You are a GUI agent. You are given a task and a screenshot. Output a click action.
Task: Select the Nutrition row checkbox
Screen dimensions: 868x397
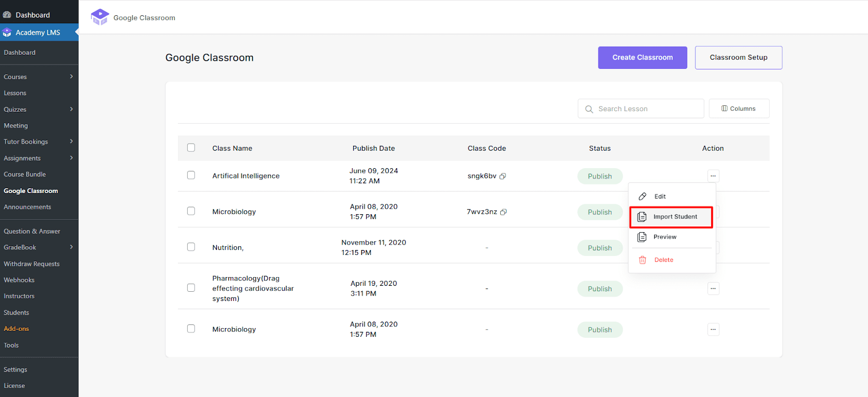click(x=191, y=247)
